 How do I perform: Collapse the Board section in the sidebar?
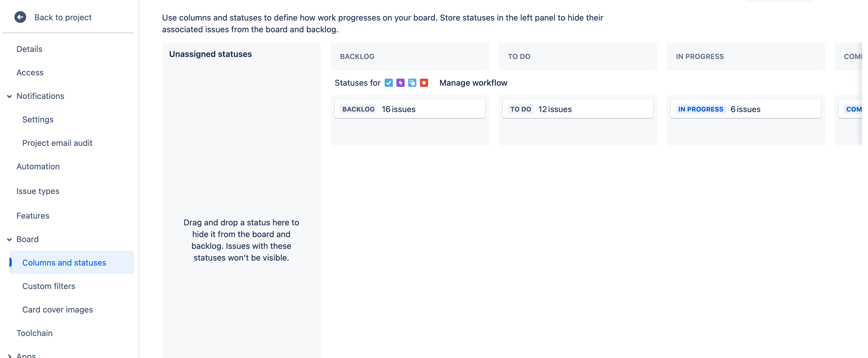(9, 239)
